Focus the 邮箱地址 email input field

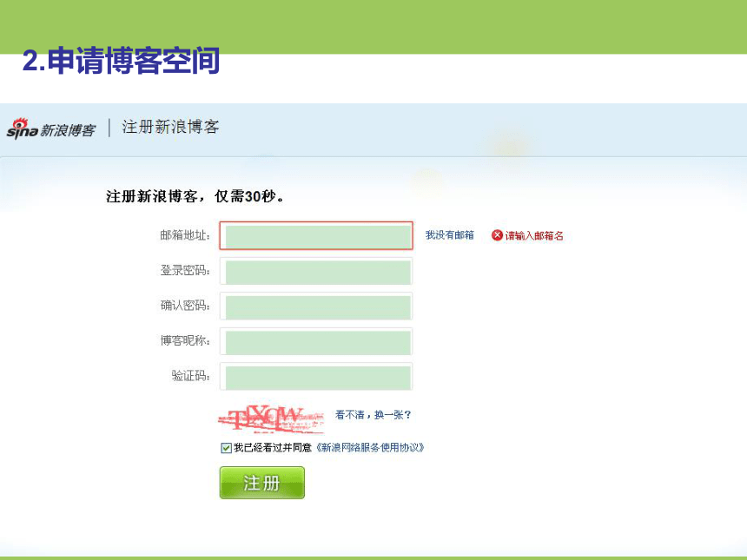click(316, 235)
